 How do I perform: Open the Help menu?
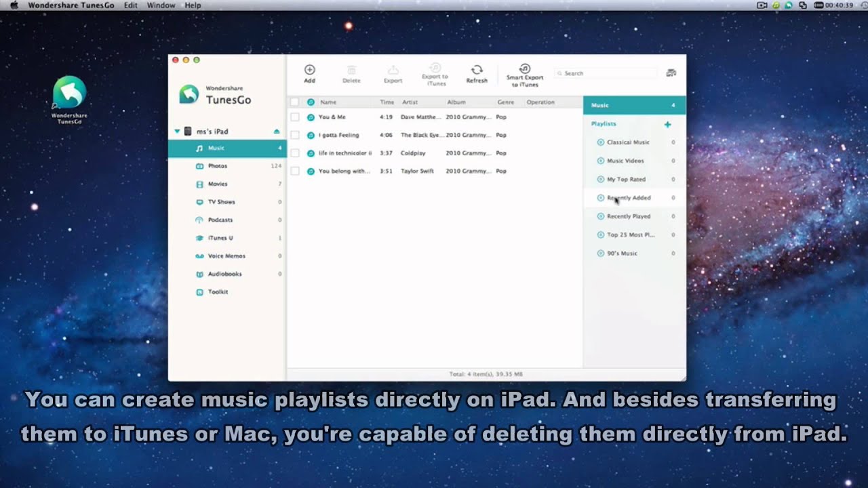coord(193,5)
